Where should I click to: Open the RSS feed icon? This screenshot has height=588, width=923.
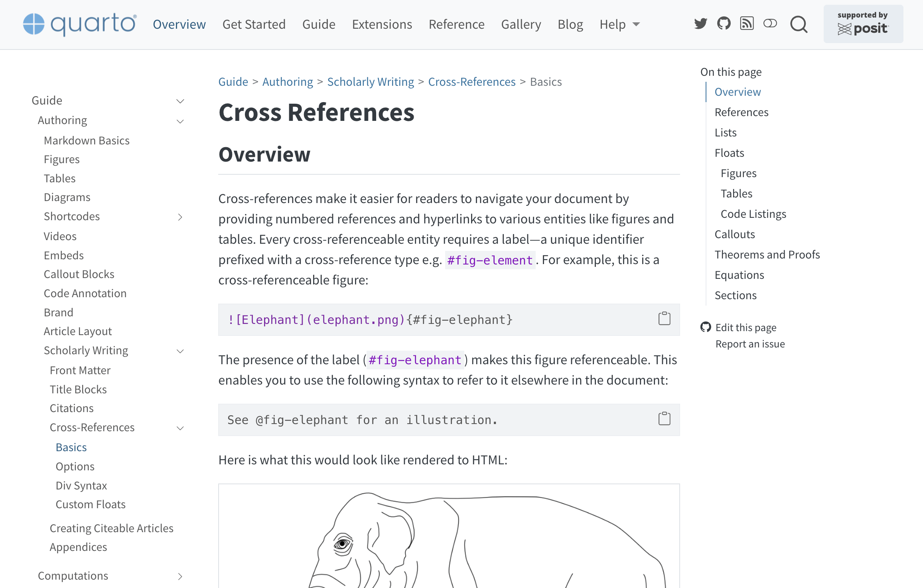click(747, 24)
